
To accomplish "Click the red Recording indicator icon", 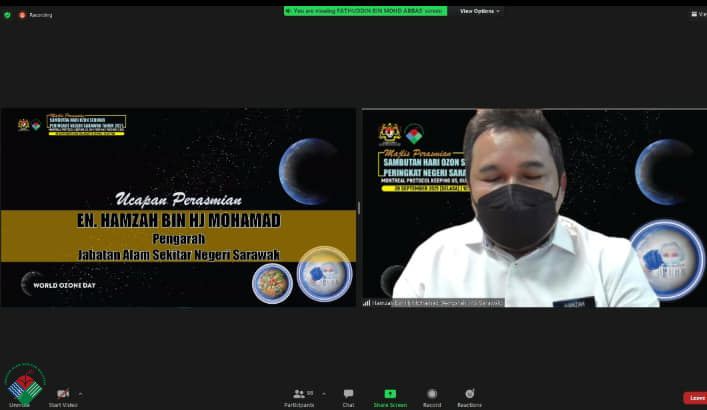I will [x=22, y=15].
